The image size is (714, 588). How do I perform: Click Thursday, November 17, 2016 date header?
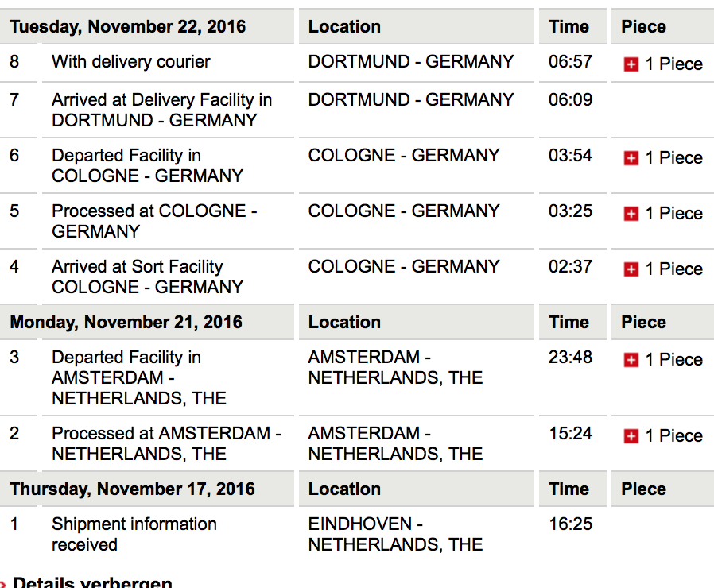coord(133,489)
